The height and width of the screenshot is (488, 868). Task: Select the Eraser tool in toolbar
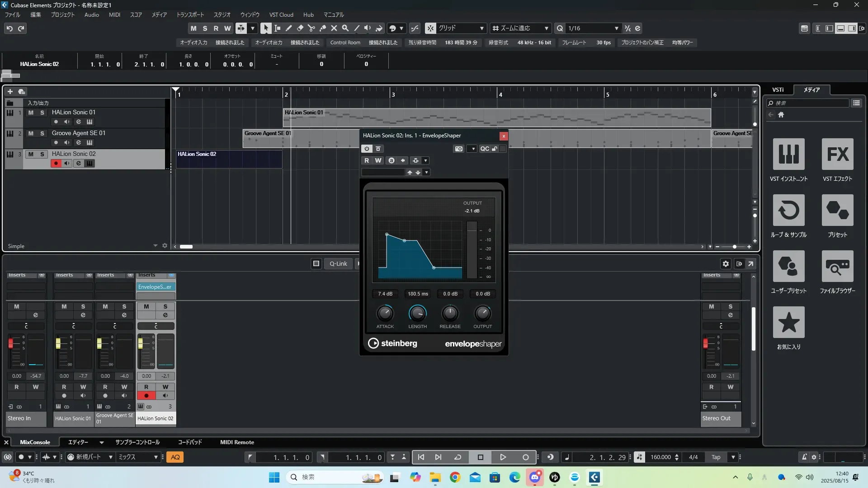click(x=300, y=28)
